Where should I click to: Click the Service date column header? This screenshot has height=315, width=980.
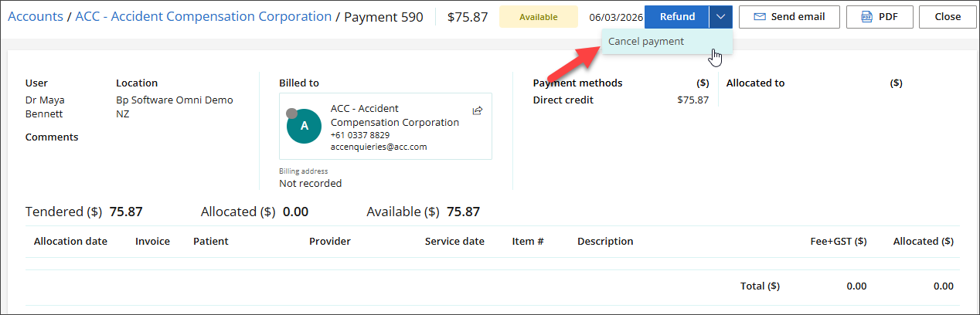[454, 242]
